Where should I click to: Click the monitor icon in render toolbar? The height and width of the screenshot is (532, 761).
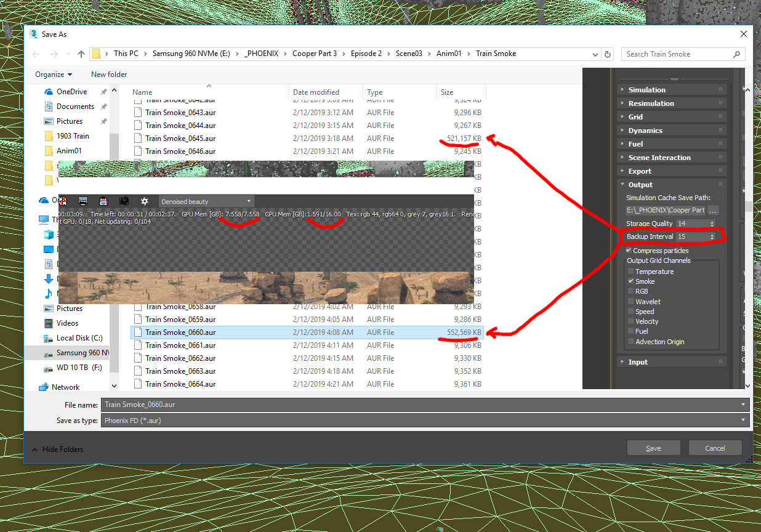(x=83, y=201)
